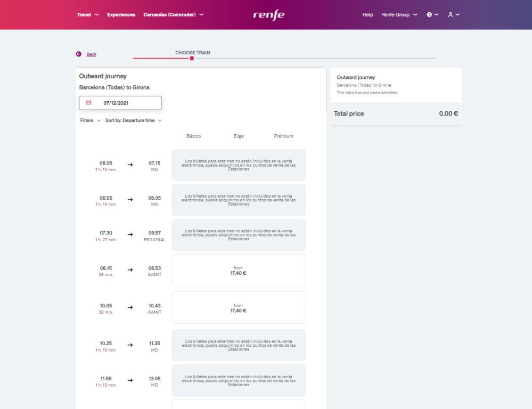Click the Renfe logo
This screenshot has width=532, height=409.
pyautogui.click(x=269, y=15)
